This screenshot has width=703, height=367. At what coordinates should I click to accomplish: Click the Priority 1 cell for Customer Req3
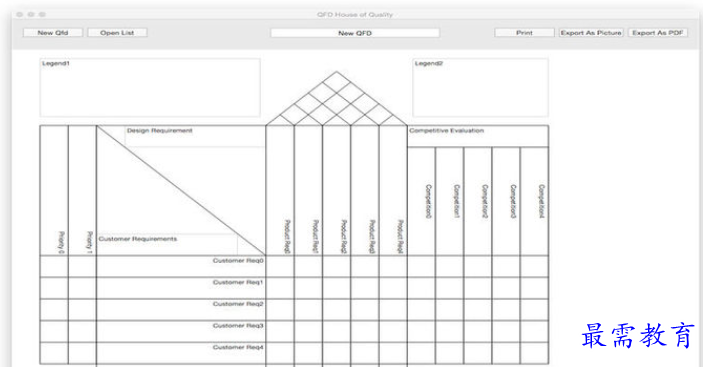[x=82, y=332]
